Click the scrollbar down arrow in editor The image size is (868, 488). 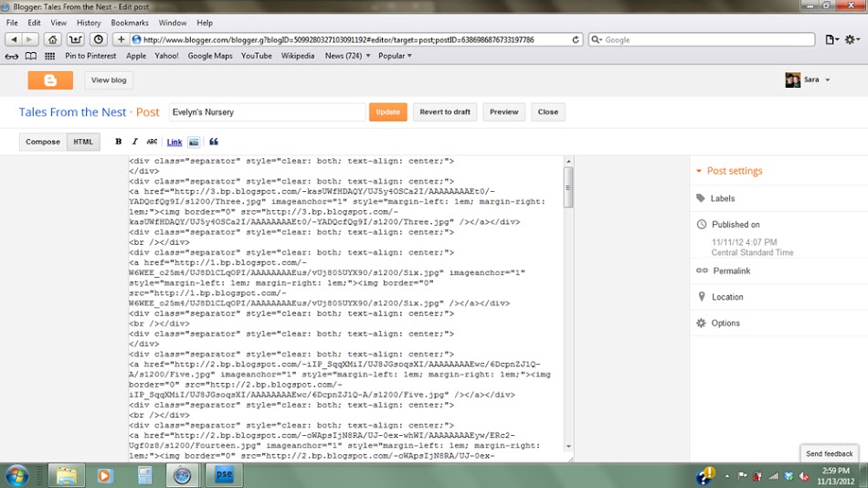click(x=568, y=447)
